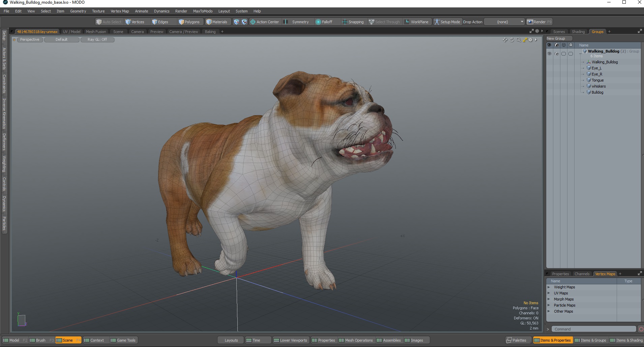This screenshot has width=644, height=347.
Task: Expand Particle Maps in the Vertex Maps list
Action: pos(549,305)
